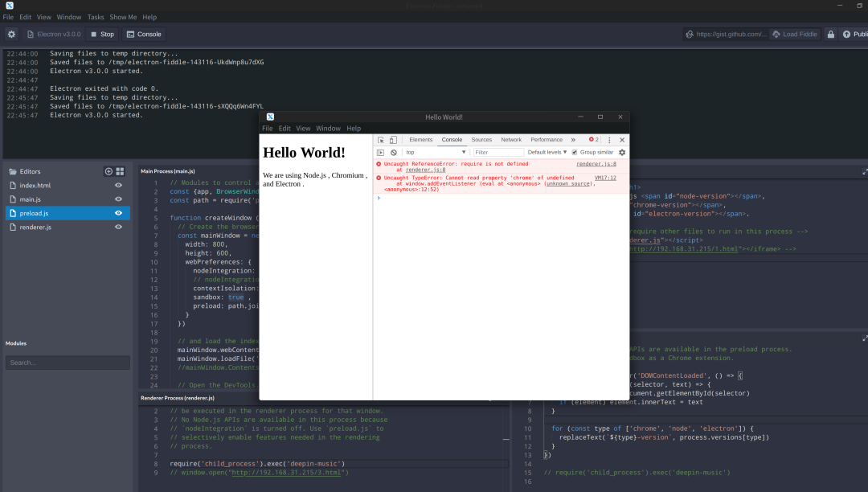The height and width of the screenshot is (492, 868).
Task: Switch to the Performance tab in DevTools
Action: pyautogui.click(x=547, y=140)
